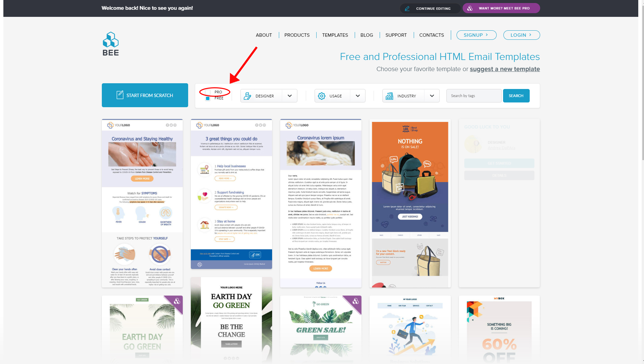Click the Search button
The image size is (644, 364).
516,96
